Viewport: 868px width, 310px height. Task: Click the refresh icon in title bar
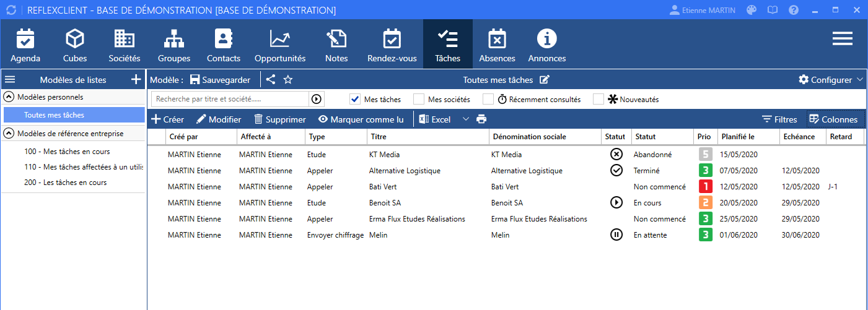[11, 10]
